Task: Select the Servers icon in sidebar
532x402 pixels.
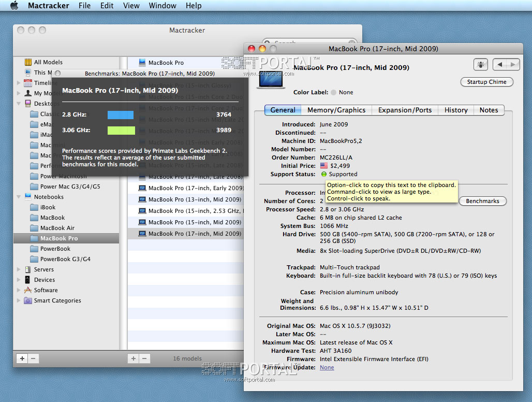Action: [x=28, y=269]
